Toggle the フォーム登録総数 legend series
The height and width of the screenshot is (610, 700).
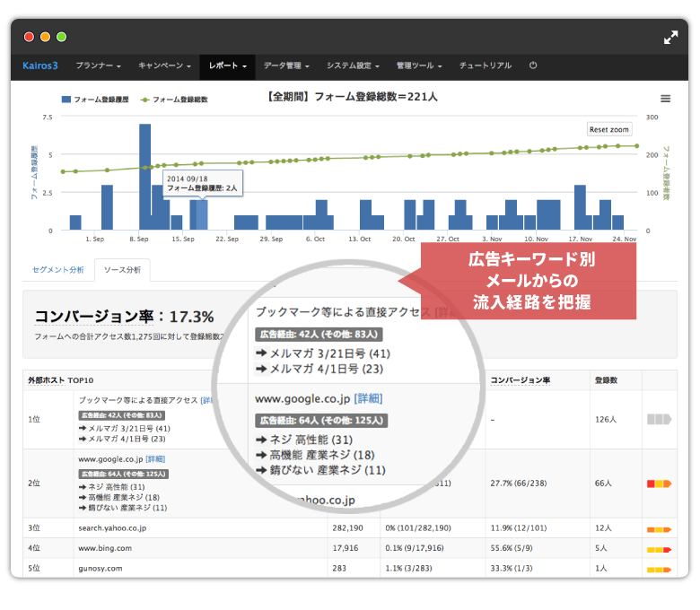point(174,100)
